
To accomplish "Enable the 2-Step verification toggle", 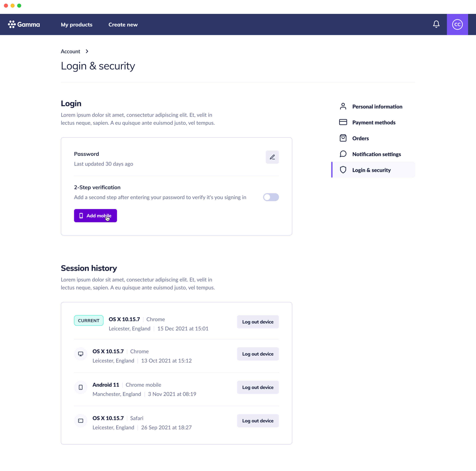I will tap(271, 197).
